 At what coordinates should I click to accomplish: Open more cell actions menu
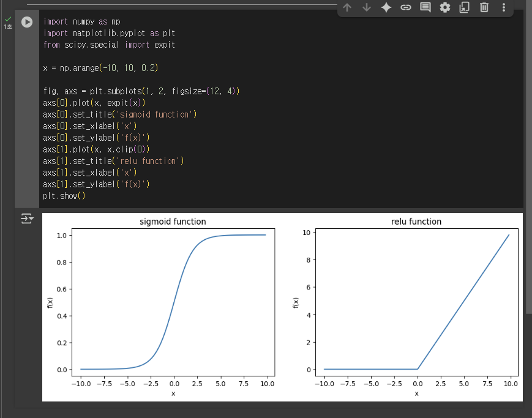coord(504,7)
